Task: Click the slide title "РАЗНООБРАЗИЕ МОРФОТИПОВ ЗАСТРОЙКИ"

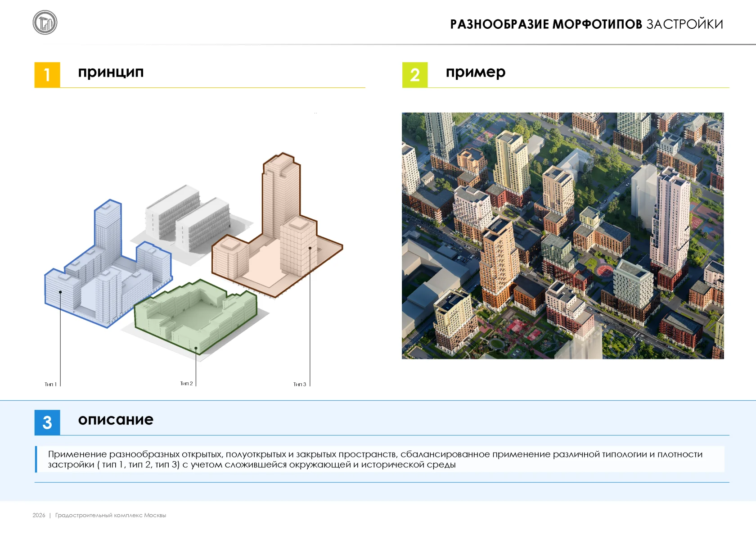Action: point(586,24)
